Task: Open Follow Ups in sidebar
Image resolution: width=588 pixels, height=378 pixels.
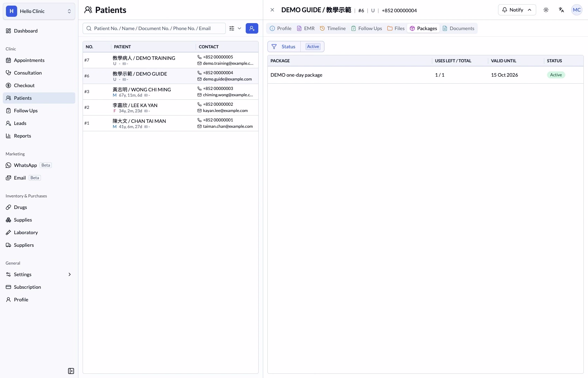Action: [x=39, y=111]
